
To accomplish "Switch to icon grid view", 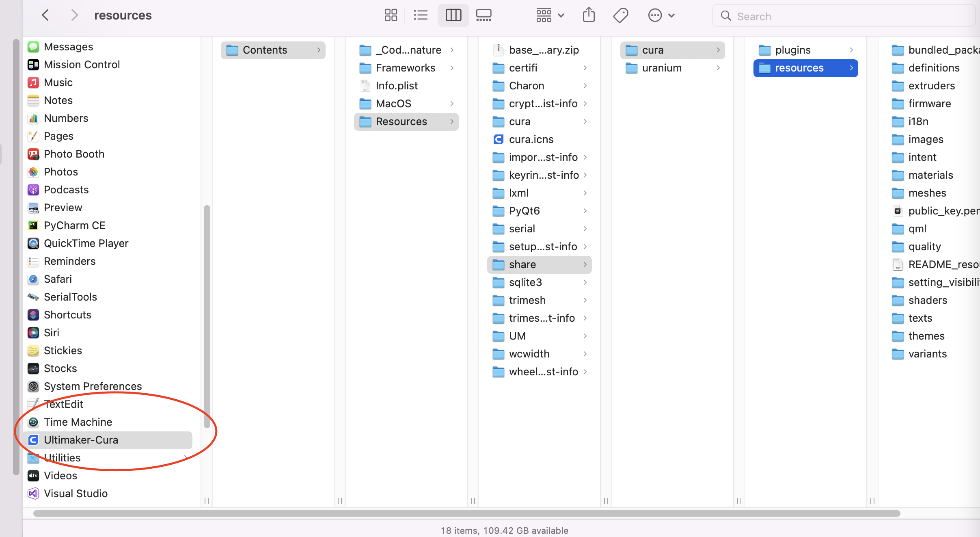I will (391, 15).
